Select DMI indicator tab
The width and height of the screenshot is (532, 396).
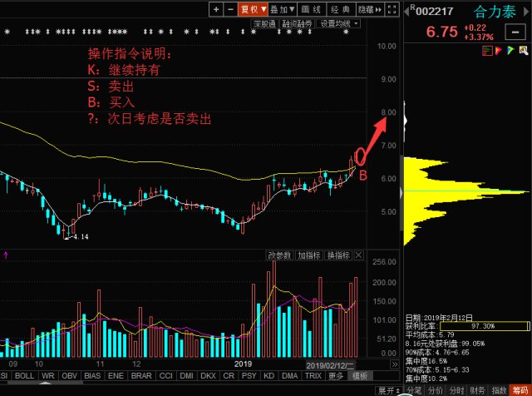click(186, 376)
